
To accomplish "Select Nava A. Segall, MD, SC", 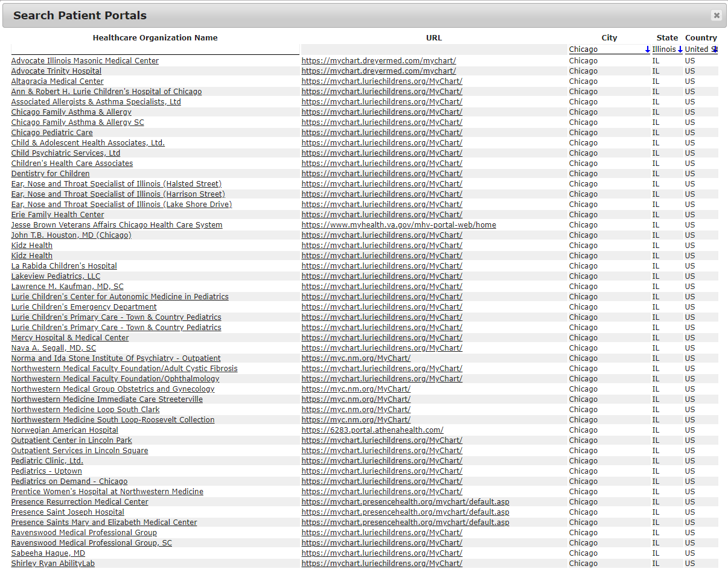I will pyautogui.click(x=54, y=348).
